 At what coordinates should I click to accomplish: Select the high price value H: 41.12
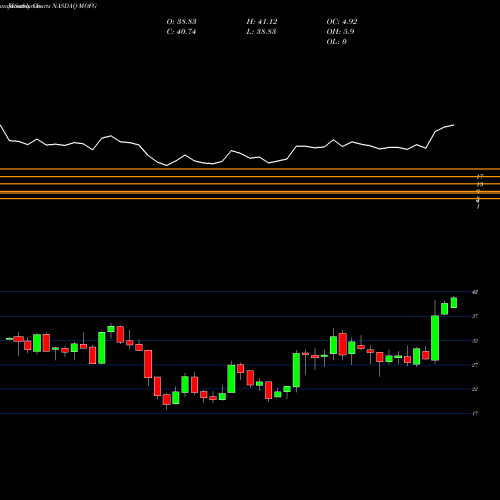(262, 22)
